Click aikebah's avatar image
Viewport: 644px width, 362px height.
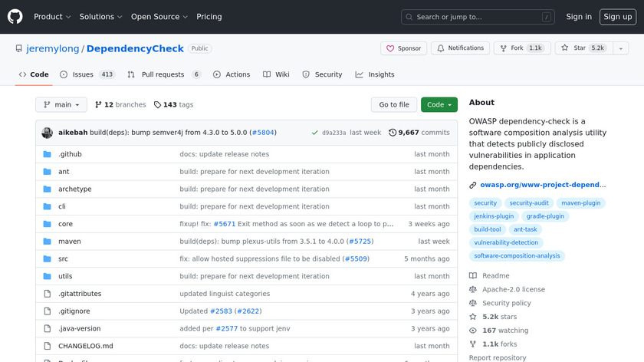(48, 133)
